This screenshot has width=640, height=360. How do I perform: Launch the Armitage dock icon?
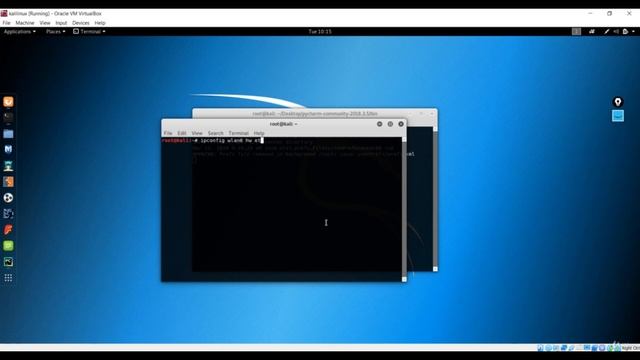pyautogui.click(x=8, y=166)
